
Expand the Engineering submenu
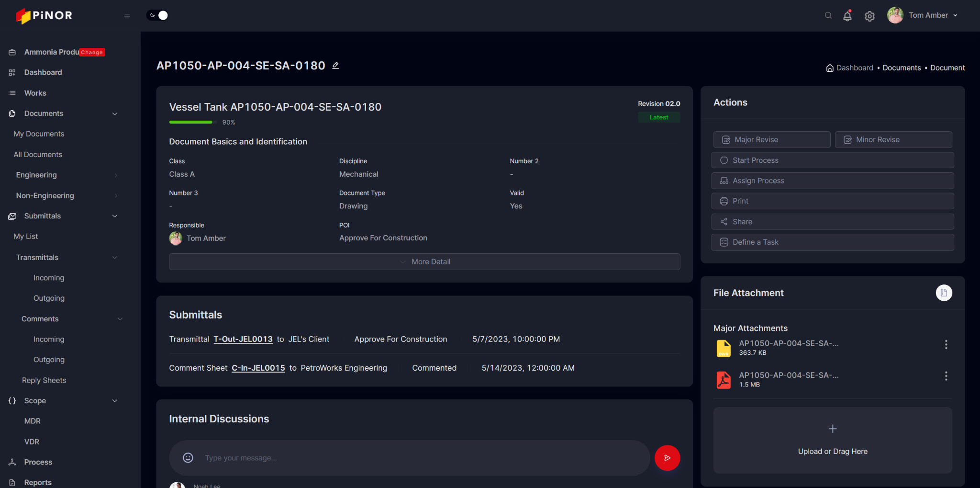116,175
